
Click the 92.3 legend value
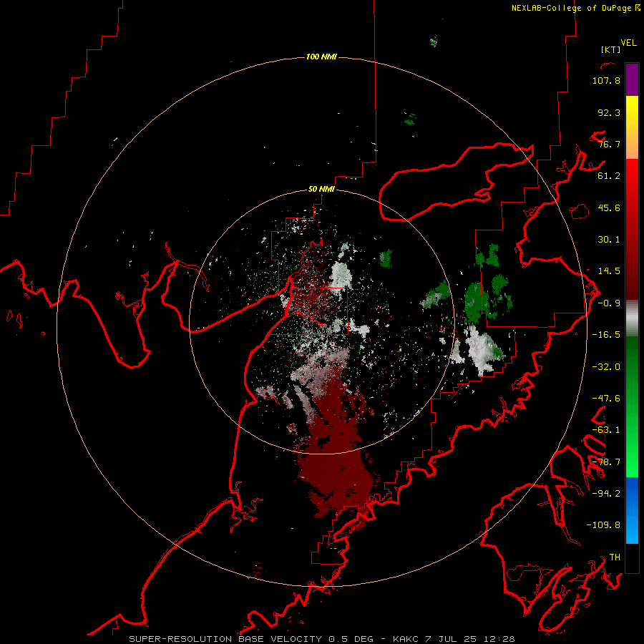click(x=609, y=112)
